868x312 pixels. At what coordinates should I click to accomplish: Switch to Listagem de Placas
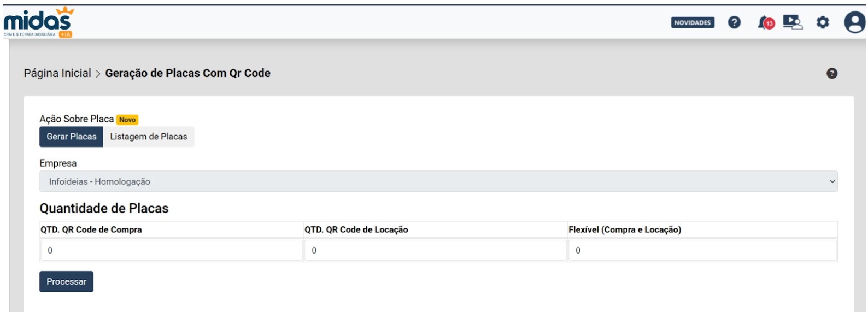click(x=149, y=137)
